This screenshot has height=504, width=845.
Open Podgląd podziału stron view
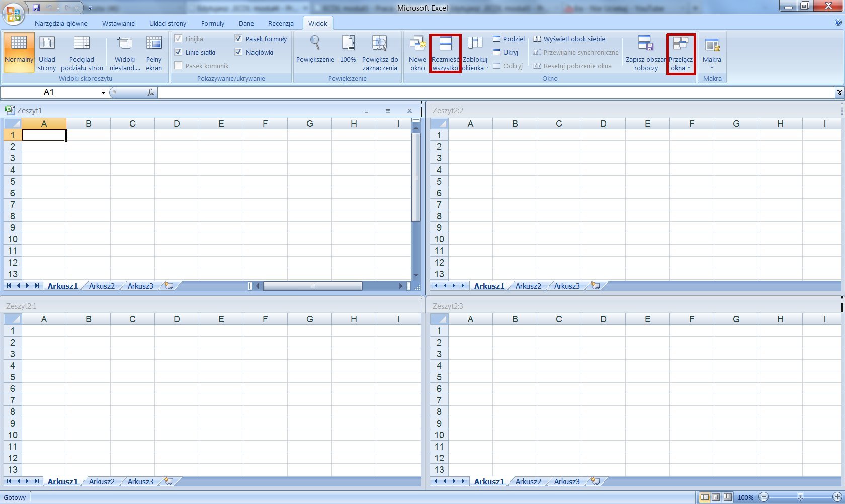(x=82, y=53)
